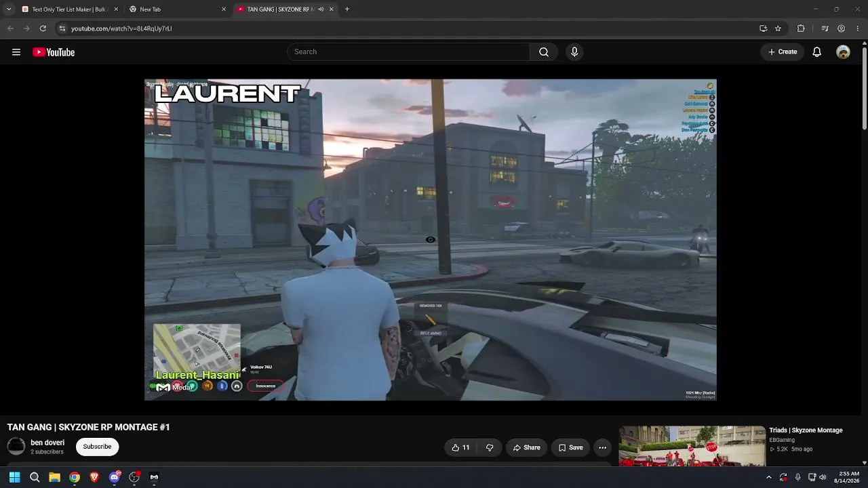
Task: Share the video
Action: pos(526,447)
